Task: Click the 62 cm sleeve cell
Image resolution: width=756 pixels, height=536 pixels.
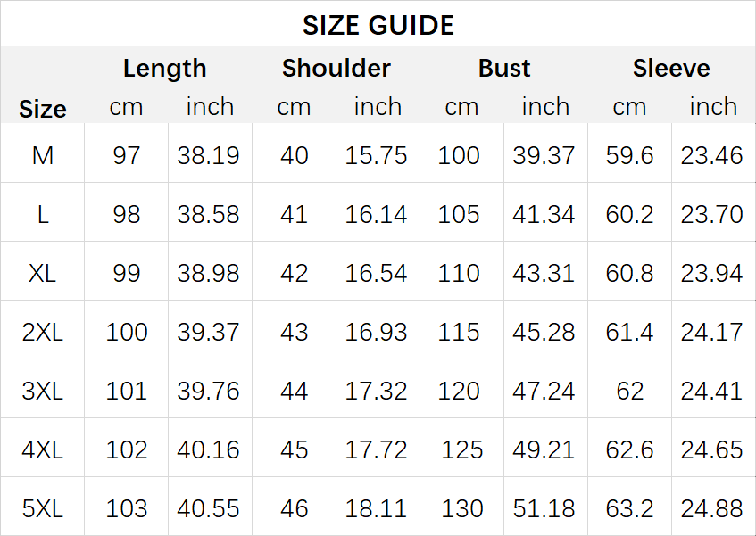Action: 629,391
